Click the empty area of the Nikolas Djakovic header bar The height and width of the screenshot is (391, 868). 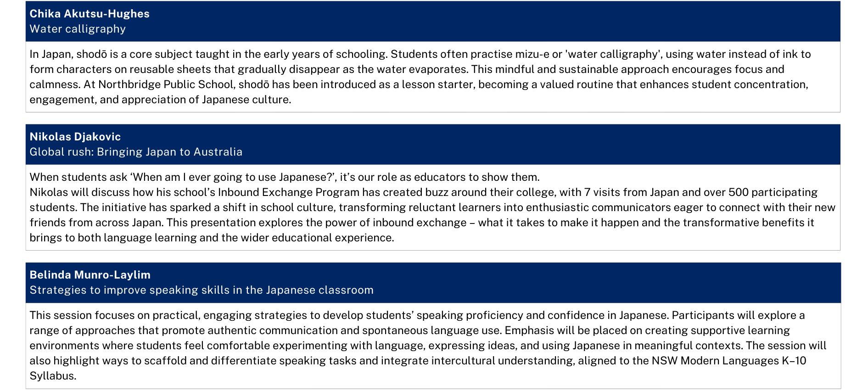coord(551,144)
